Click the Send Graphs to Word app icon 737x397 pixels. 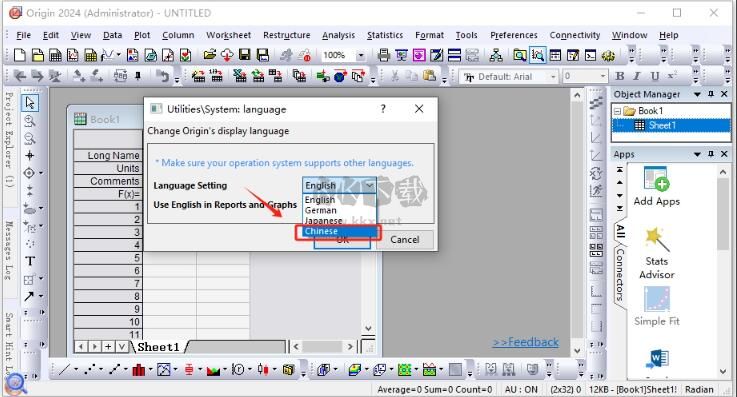[x=657, y=360]
